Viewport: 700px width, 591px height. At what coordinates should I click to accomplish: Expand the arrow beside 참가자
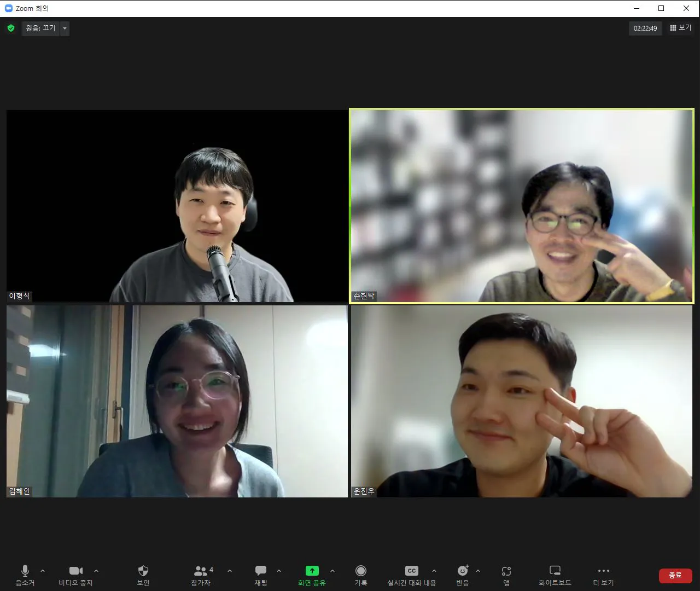click(x=230, y=571)
